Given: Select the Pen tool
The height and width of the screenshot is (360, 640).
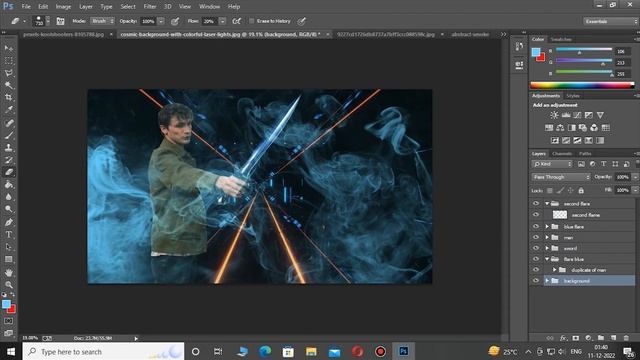Looking at the screenshot, I should 9,222.
